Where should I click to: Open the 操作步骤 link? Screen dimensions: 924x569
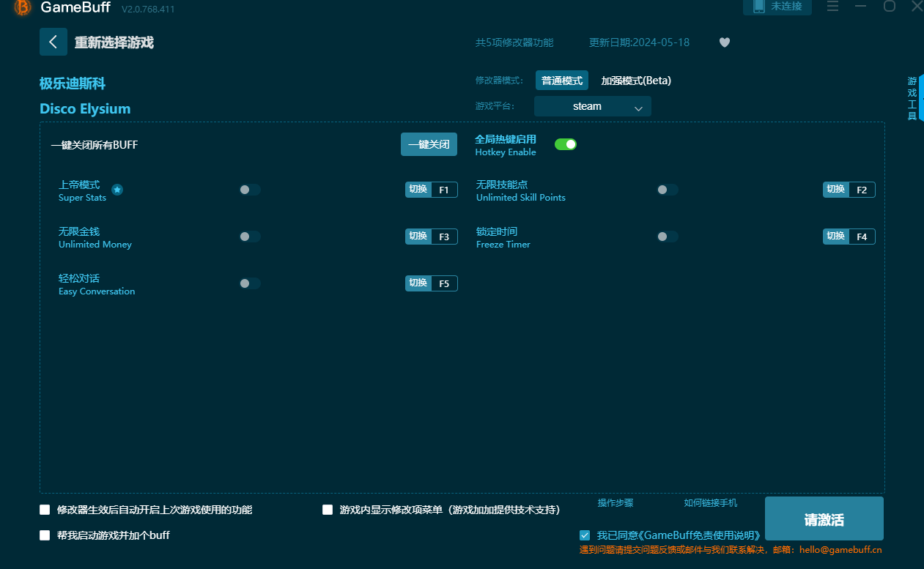click(x=616, y=503)
